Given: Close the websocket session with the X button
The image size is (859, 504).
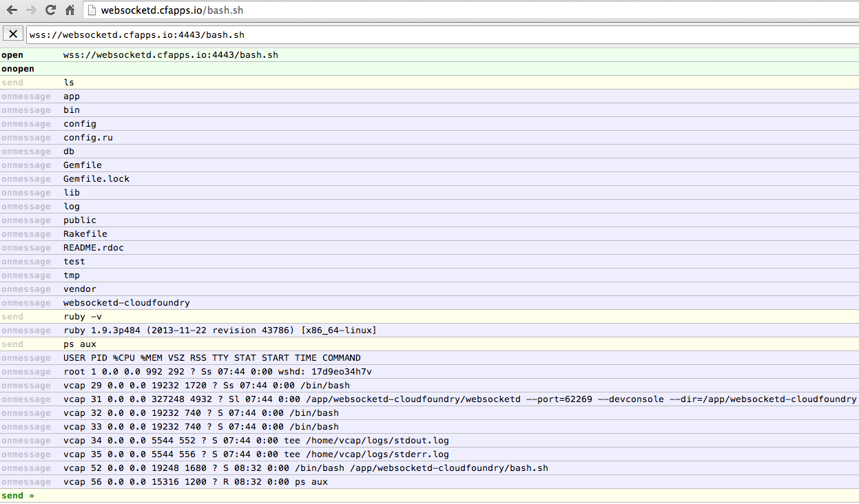Looking at the screenshot, I should 12,33.
